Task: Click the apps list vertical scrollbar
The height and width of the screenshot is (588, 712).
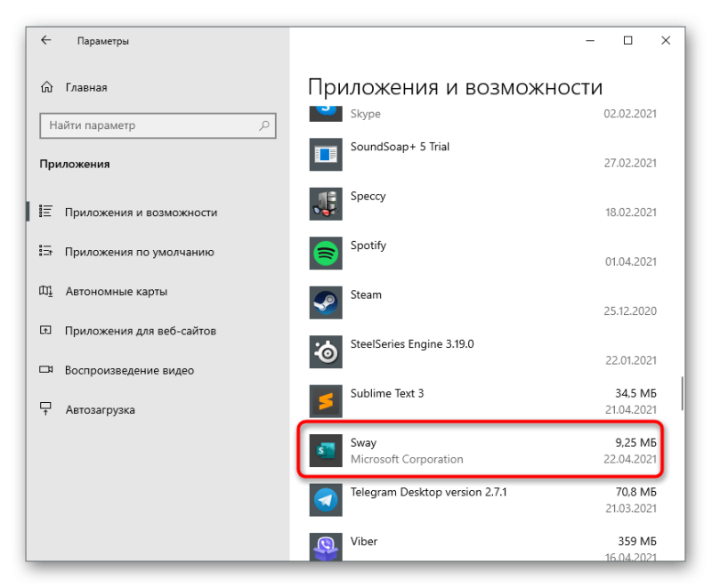Action: 682,393
